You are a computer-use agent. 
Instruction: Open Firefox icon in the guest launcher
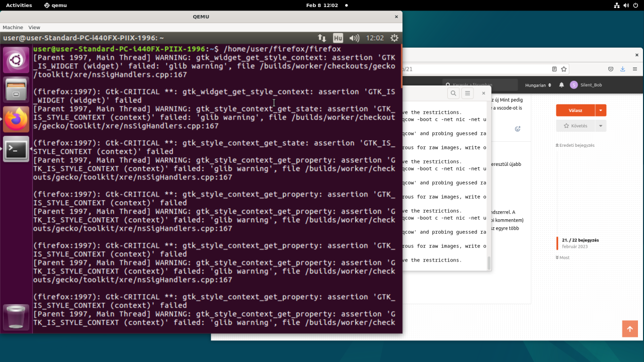[x=16, y=119]
